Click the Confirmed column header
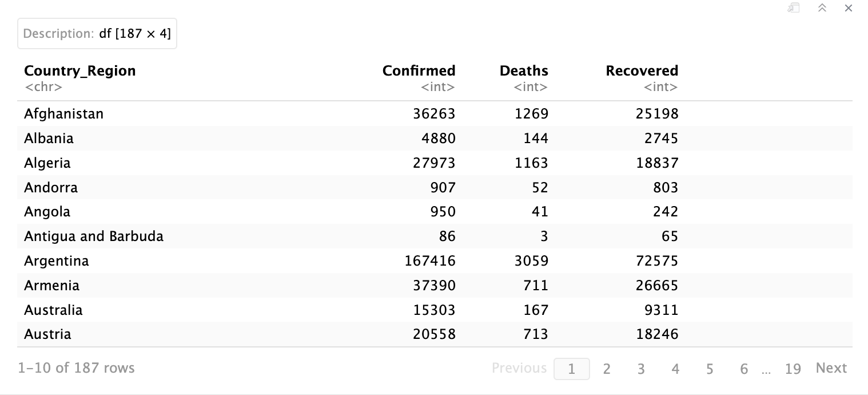This screenshot has width=868, height=395. coord(419,71)
